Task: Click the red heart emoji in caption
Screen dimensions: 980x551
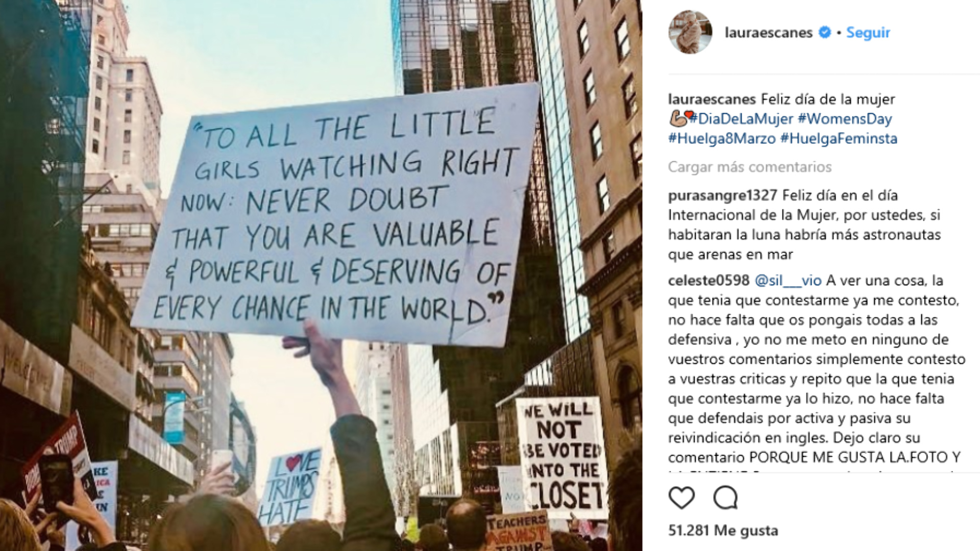Action: (x=689, y=115)
